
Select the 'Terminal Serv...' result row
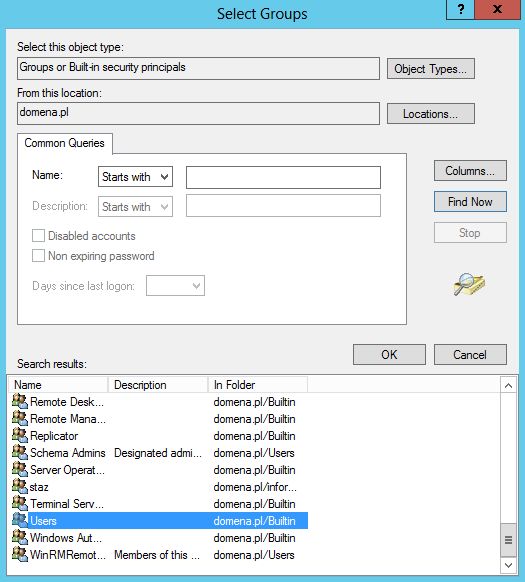tap(159, 504)
